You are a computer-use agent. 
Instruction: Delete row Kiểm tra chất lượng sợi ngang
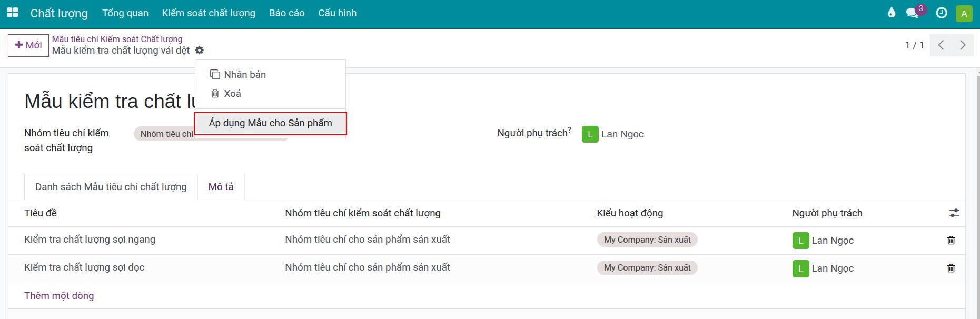(x=951, y=240)
